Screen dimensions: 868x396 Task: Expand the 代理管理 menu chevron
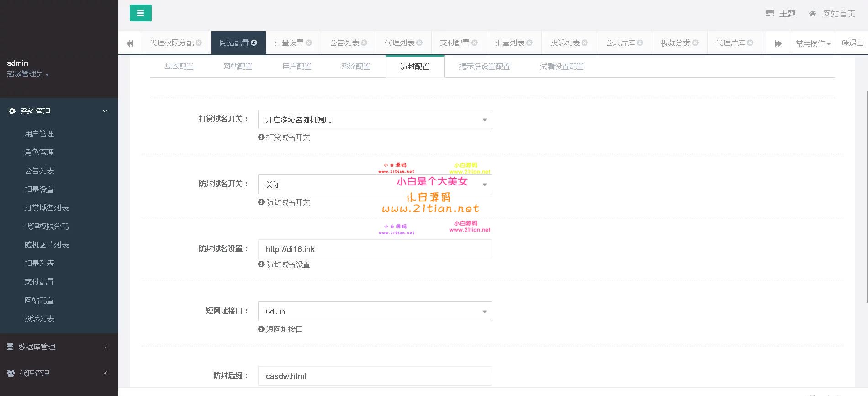coord(106,373)
